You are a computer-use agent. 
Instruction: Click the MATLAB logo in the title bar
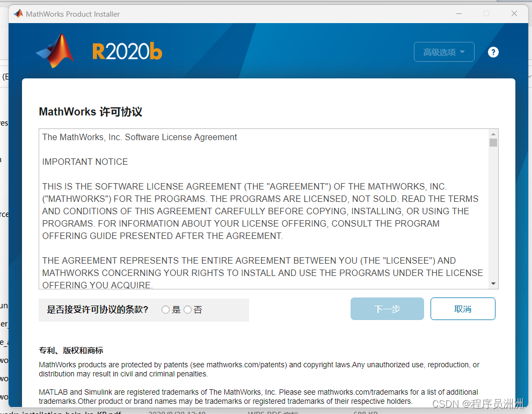click(x=18, y=13)
